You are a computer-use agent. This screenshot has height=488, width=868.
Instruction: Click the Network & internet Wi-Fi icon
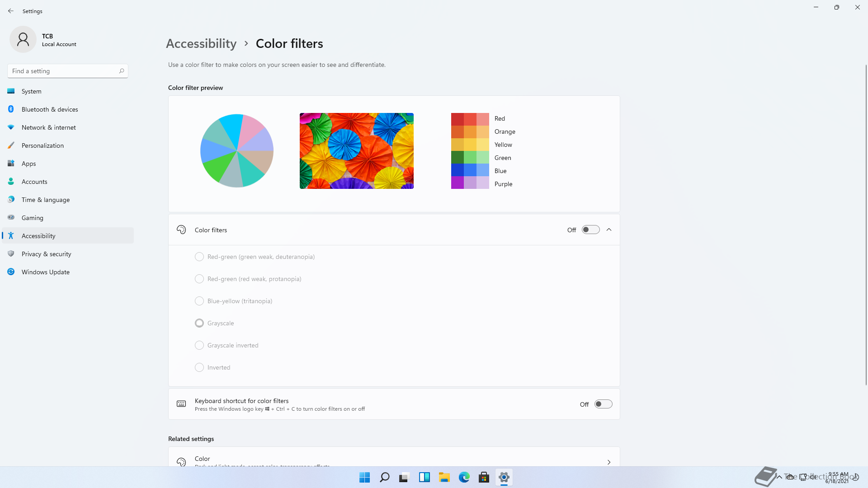[x=11, y=127]
